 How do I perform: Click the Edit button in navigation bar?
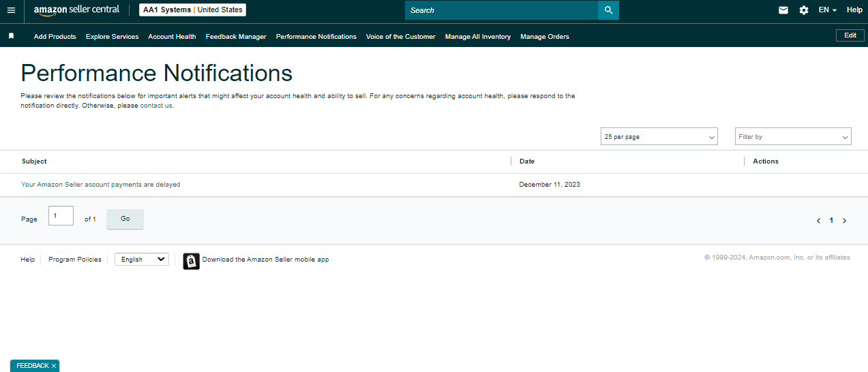[850, 35]
